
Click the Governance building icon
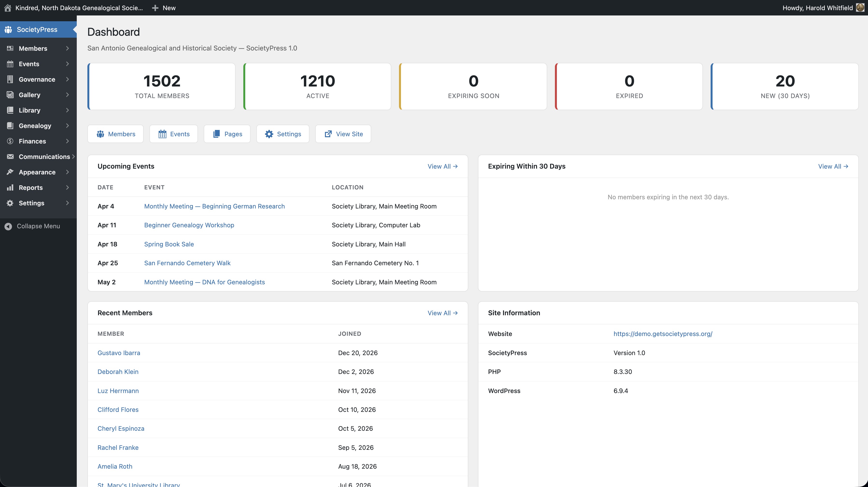10,79
